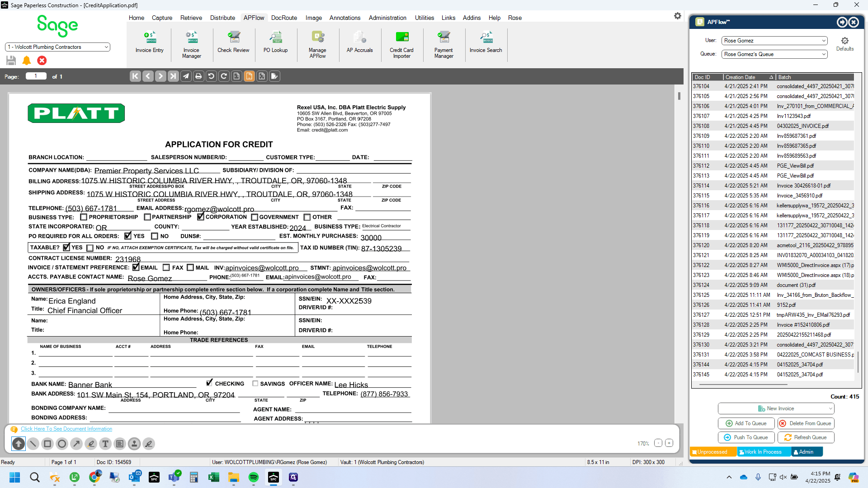868x488 pixels.
Task: Switch to the Work In Process tab
Action: (763, 452)
